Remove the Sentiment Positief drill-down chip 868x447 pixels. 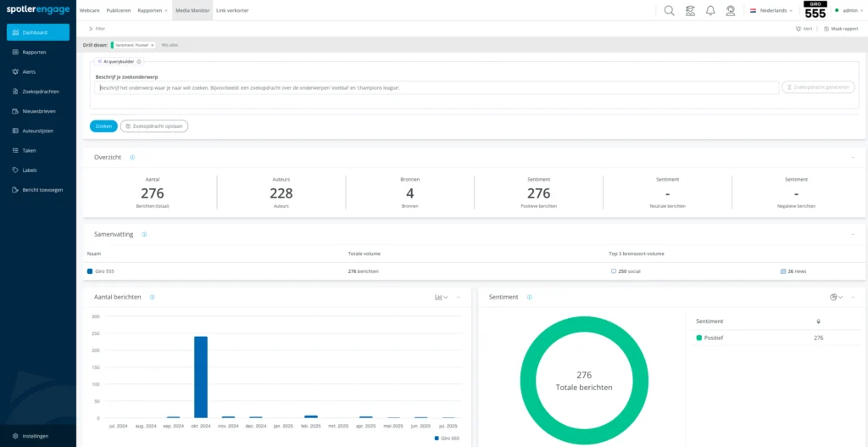153,44
